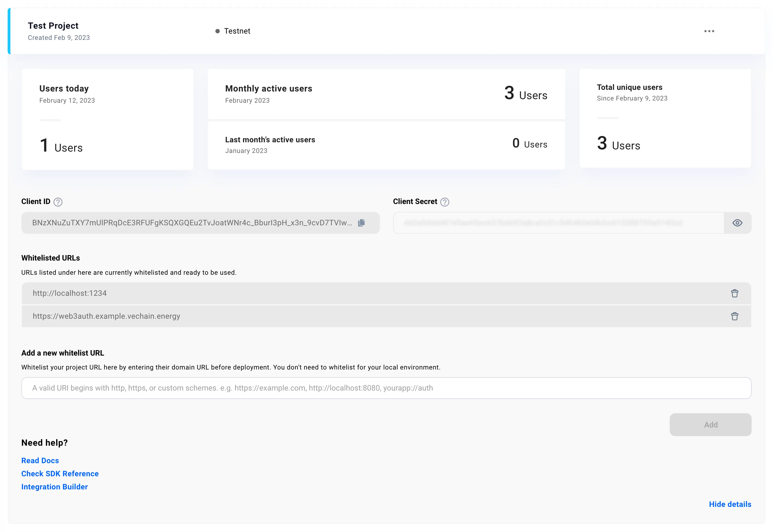Click the Users today card

107,119
